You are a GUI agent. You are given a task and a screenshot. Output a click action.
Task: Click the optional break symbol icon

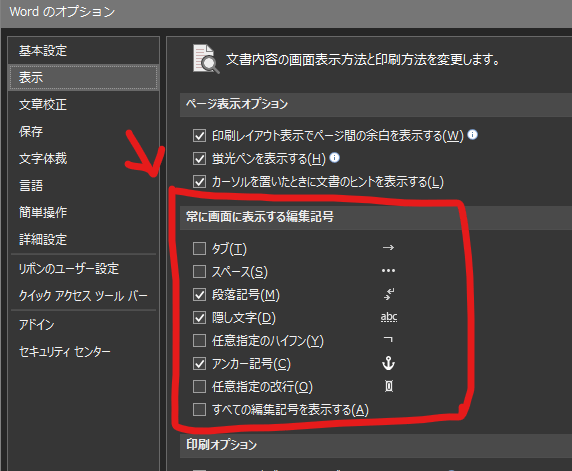[x=389, y=386]
